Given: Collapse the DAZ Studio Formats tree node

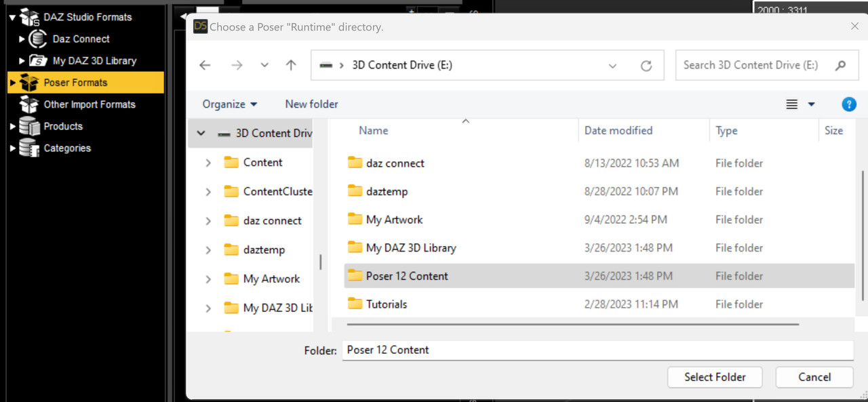Looking at the screenshot, I should coord(12,17).
